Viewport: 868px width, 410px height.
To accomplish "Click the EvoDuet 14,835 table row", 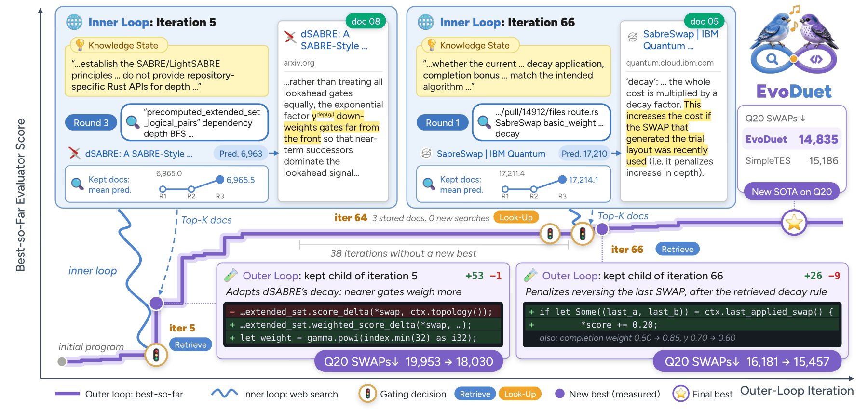I will [x=792, y=139].
